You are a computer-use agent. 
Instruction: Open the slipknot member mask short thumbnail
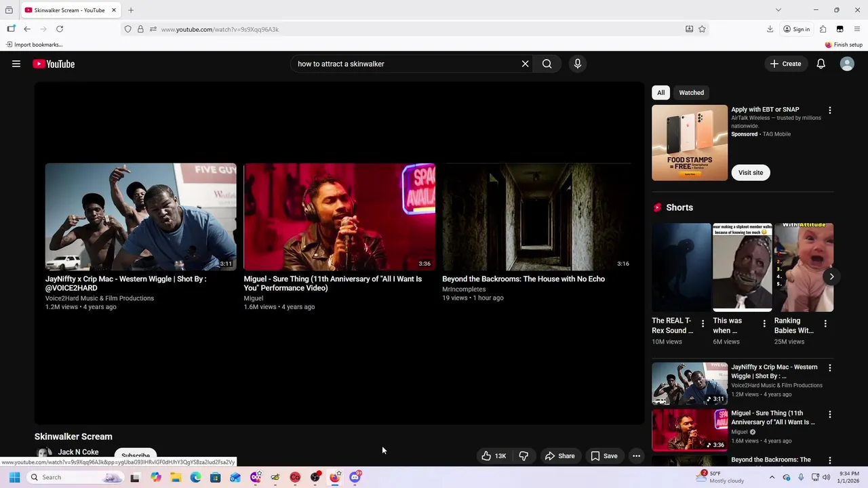click(743, 267)
